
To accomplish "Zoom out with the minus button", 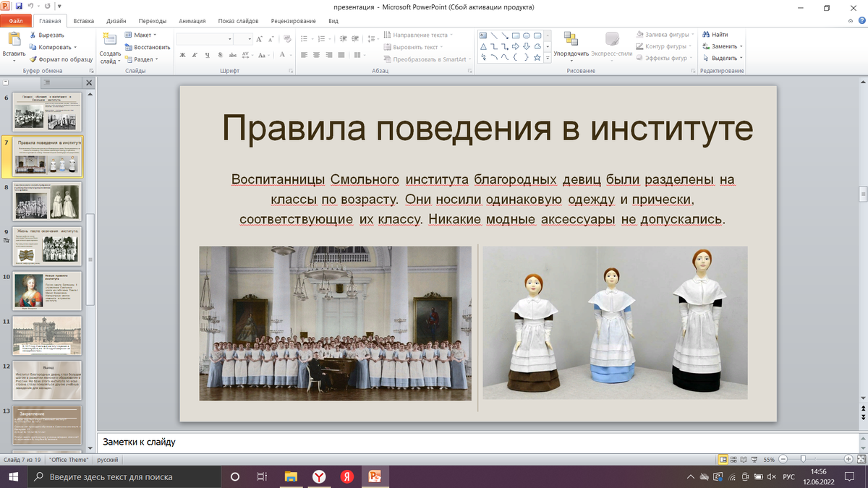I will (783, 459).
